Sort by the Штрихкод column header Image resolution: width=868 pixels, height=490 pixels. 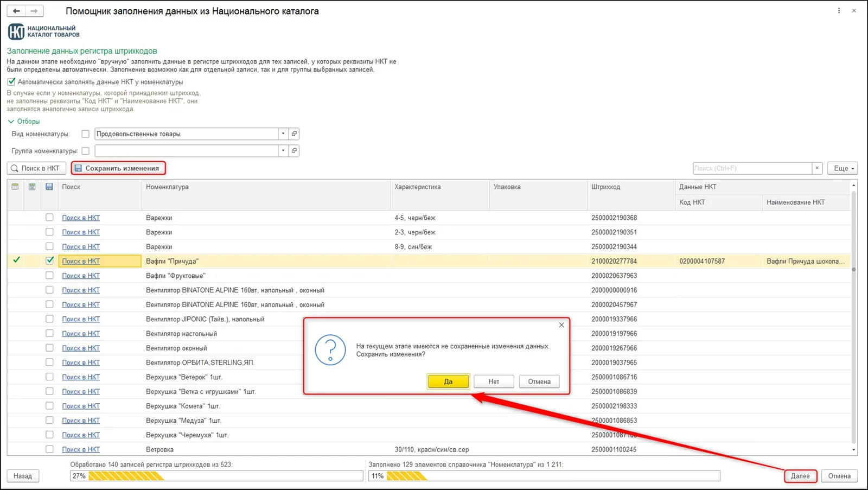pyautogui.click(x=631, y=194)
